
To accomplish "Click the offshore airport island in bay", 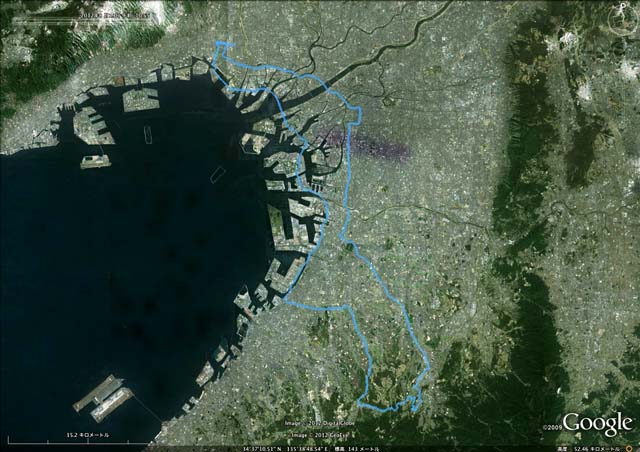I will pos(104,399).
